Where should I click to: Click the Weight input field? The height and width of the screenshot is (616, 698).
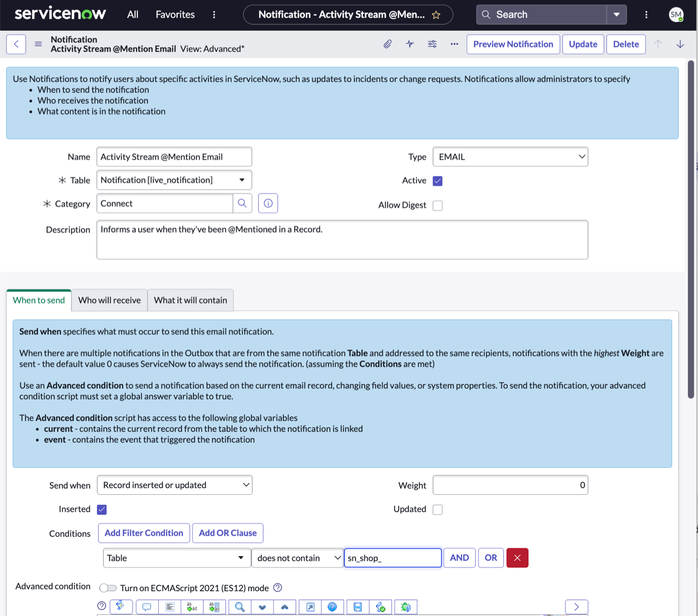point(511,485)
